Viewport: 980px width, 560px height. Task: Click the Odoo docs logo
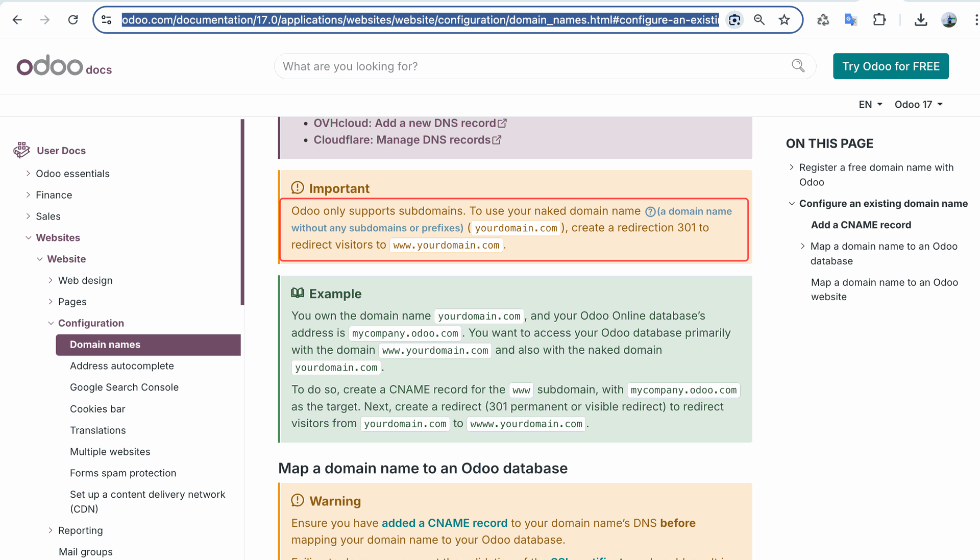point(64,65)
